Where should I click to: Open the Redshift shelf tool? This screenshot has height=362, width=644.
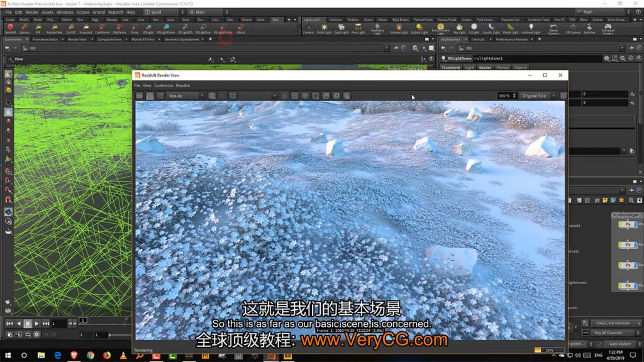10,28
